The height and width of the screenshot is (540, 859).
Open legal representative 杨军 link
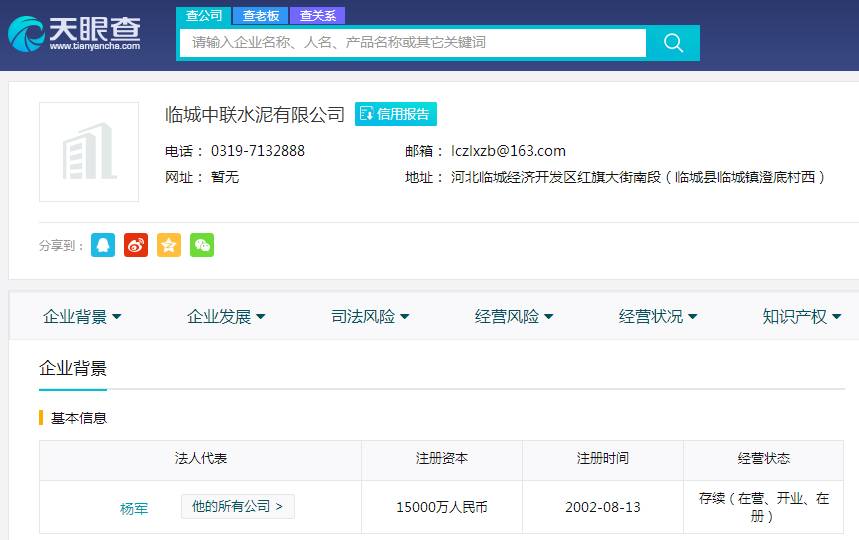point(134,509)
